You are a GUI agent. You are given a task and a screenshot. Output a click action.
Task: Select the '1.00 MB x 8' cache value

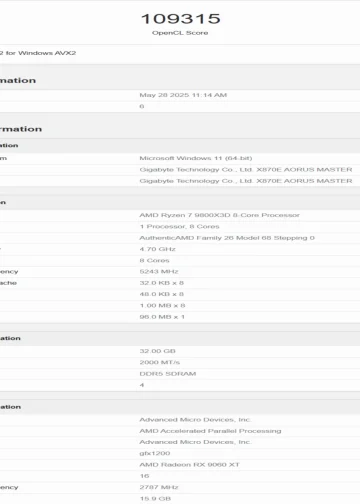[162, 305]
